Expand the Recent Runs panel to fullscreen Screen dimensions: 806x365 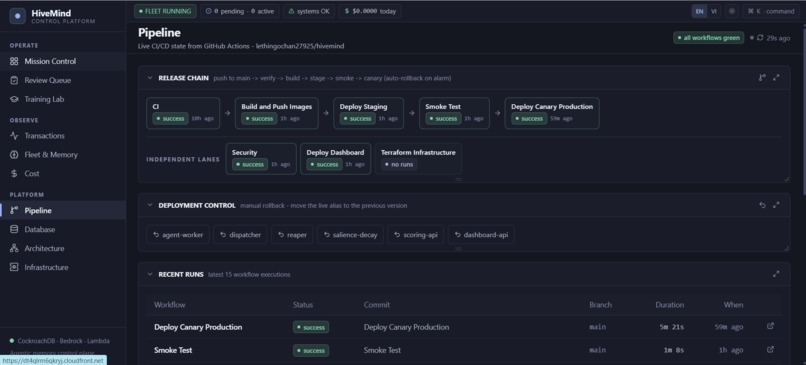pos(776,274)
